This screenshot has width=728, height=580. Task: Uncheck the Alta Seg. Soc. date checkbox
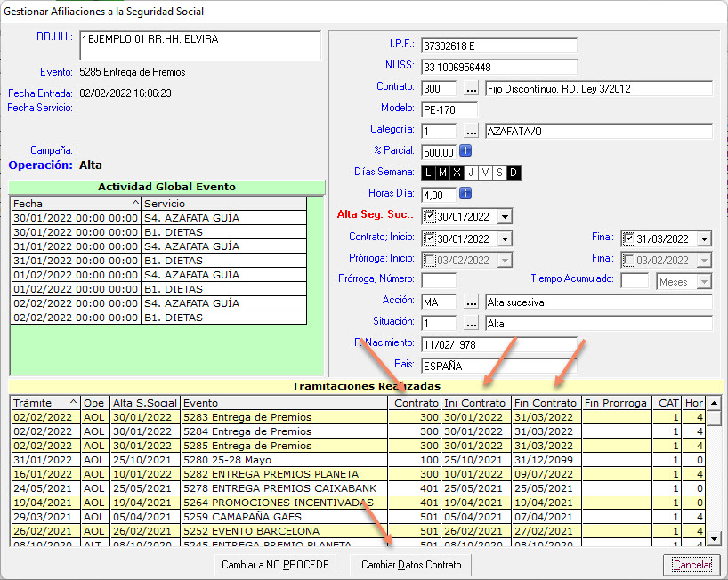(x=430, y=216)
